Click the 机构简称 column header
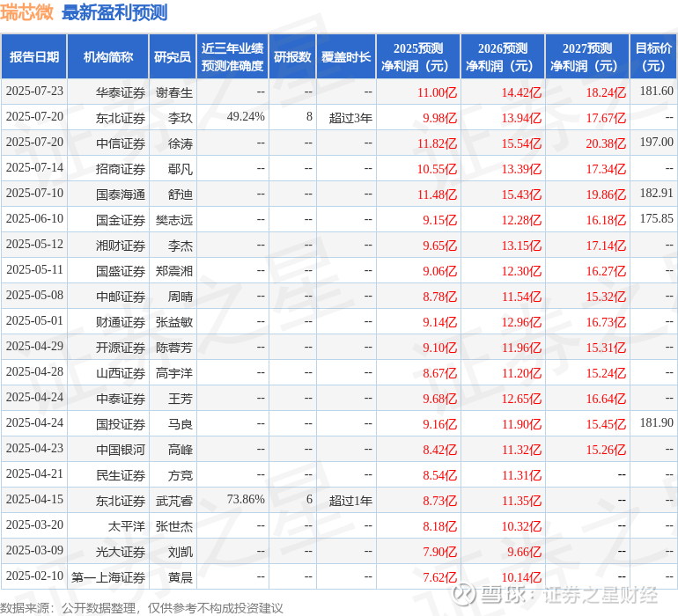This screenshot has width=678, height=616. 108,56
